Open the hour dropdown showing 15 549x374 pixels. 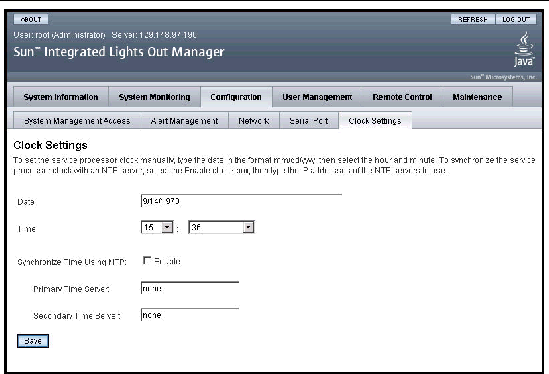[x=157, y=227]
